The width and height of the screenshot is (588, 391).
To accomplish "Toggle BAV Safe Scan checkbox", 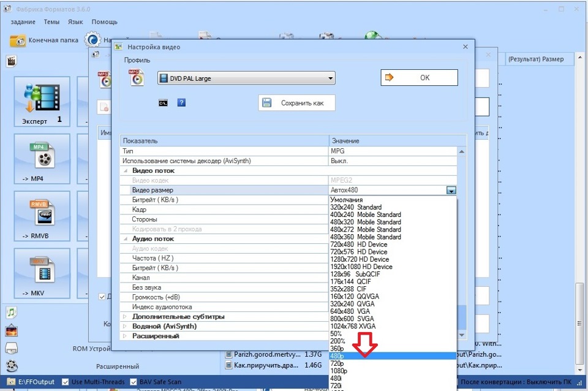I will click(133, 382).
